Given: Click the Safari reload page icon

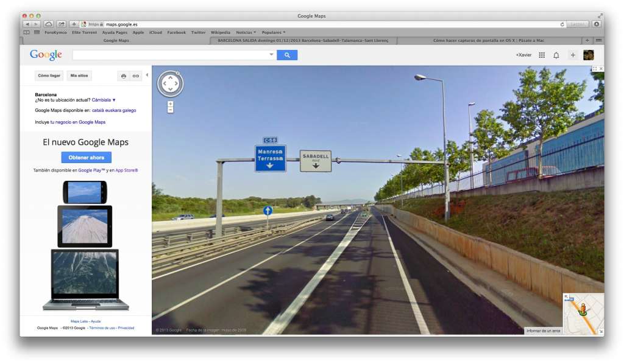Looking at the screenshot, I should pos(562,24).
